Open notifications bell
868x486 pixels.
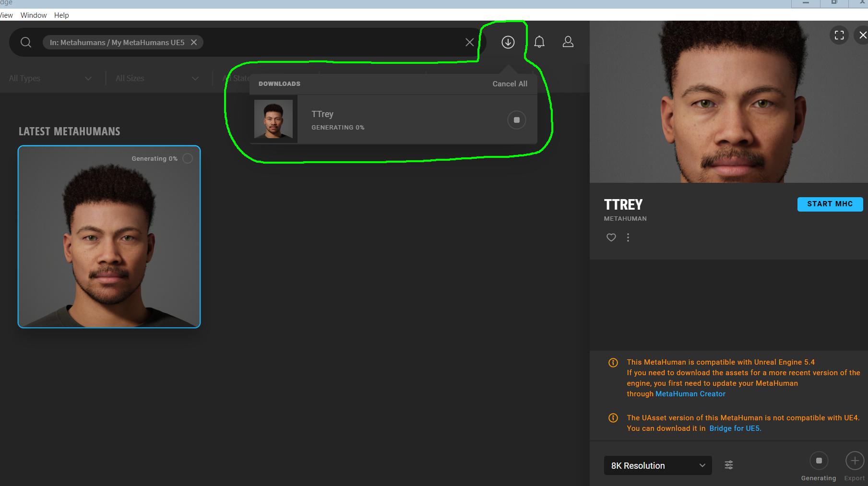coord(539,42)
